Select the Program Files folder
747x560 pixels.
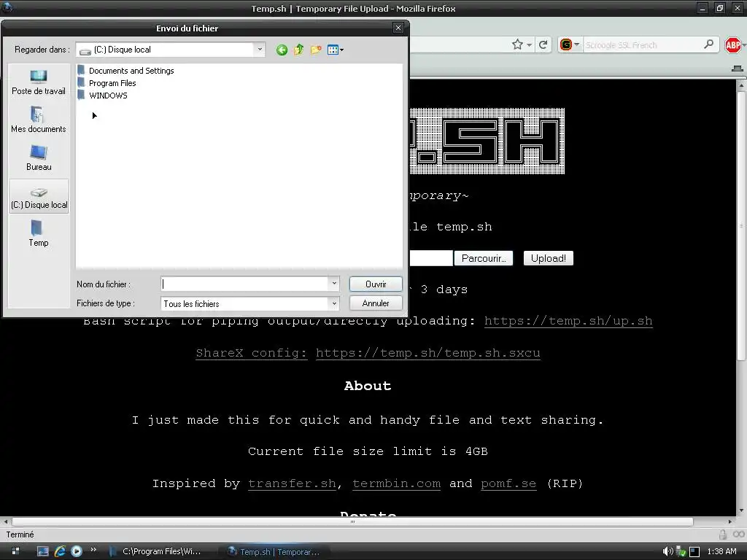pos(107,83)
